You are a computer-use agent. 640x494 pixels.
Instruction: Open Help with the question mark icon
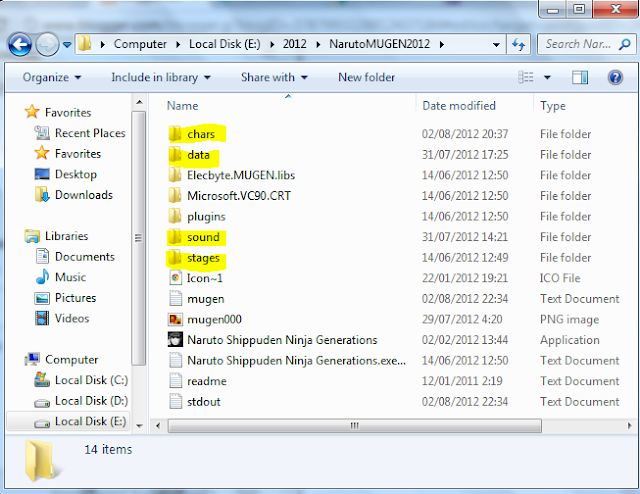pyautogui.click(x=615, y=77)
